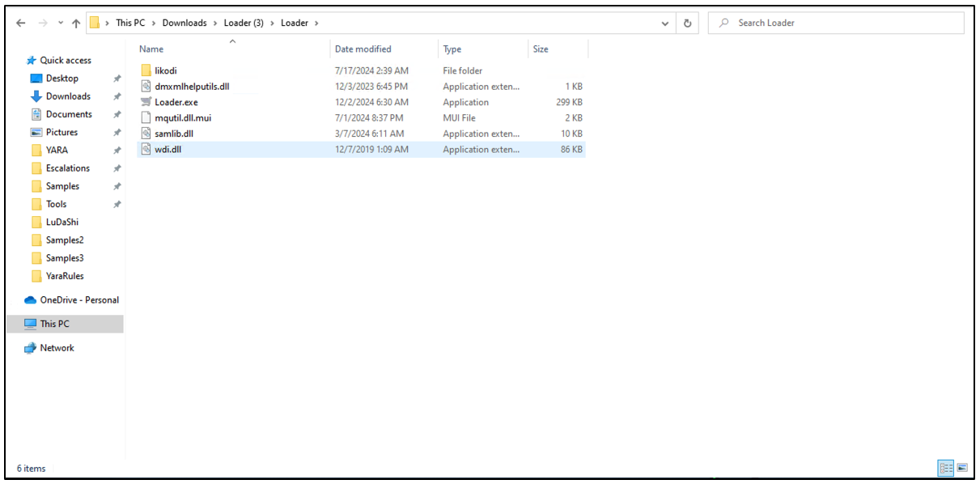Select the likodi folder icon
Viewport: 980px width, 484px height.
(146, 70)
